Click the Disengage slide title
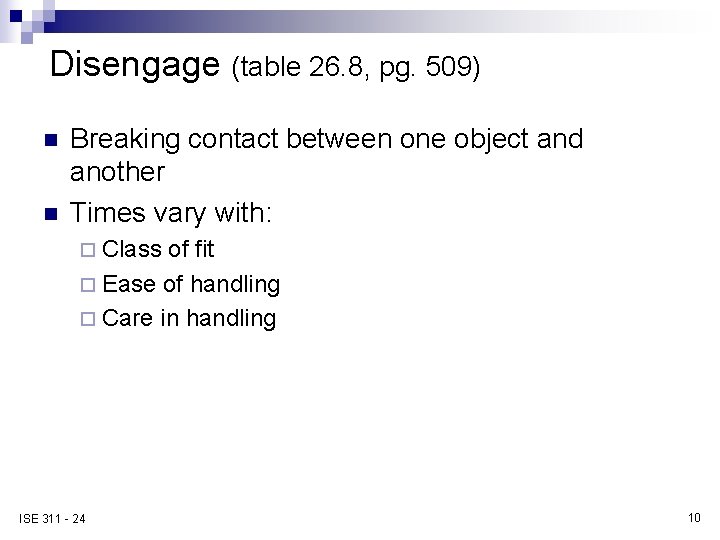The height and width of the screenshot is (540, 720). coord(135,65)
